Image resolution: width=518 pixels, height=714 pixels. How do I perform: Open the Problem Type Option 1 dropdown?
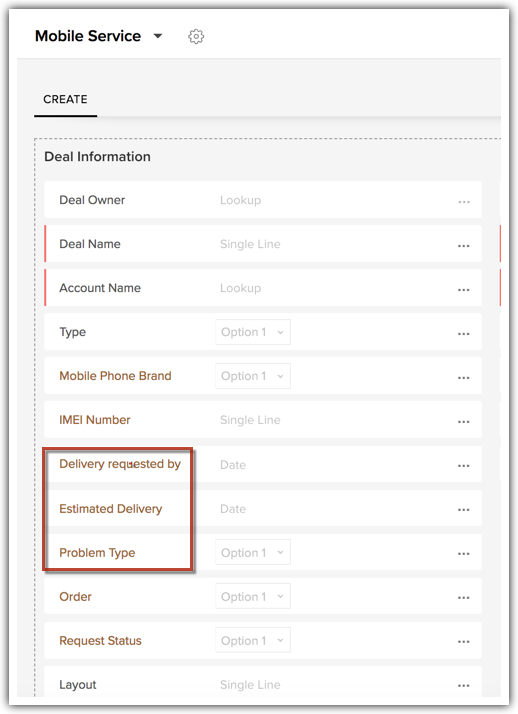[x=253, y=552]
